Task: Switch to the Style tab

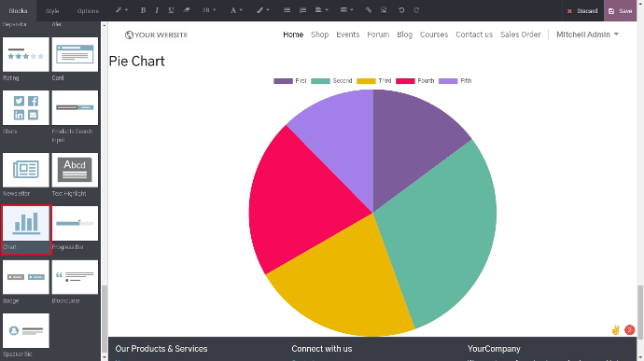Action: click(x=52, y=10)
